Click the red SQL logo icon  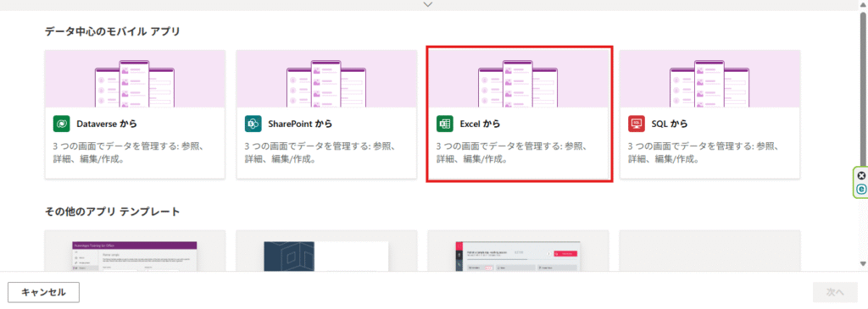[637, 124]
